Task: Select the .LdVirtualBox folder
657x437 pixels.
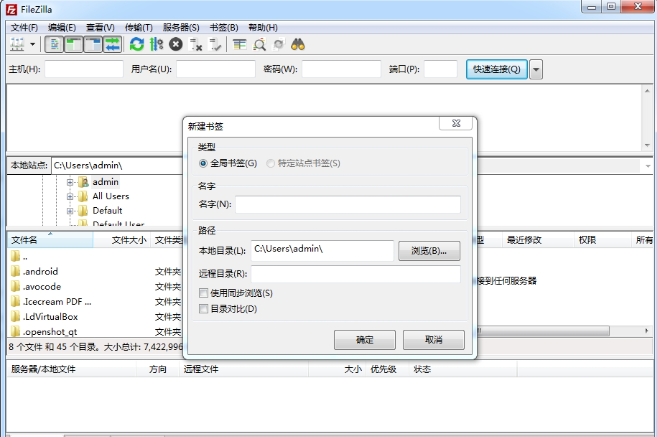Action: (50, 317)
